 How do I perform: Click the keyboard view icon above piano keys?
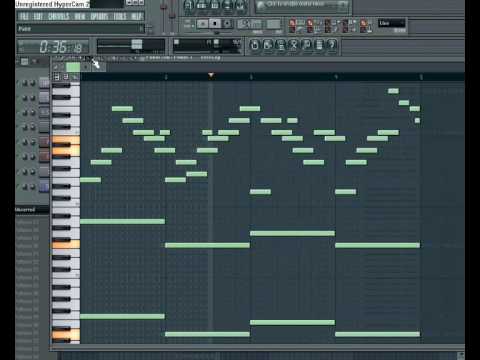[57, 77]
